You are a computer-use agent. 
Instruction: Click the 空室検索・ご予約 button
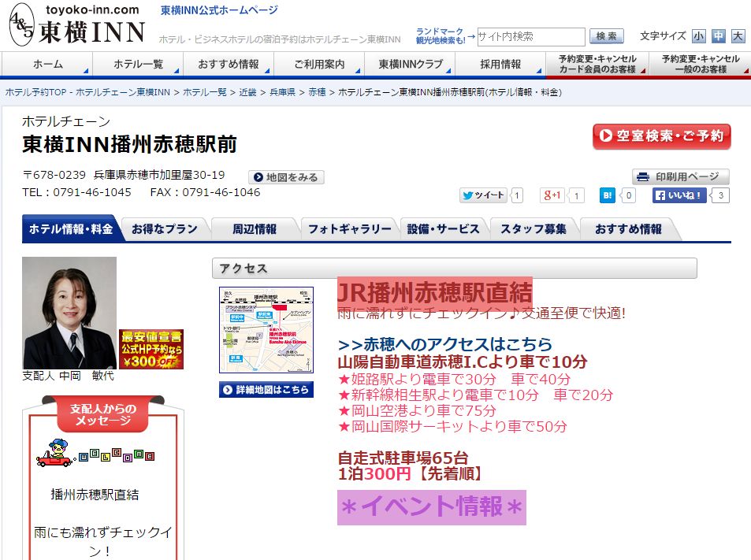point(661,136)
